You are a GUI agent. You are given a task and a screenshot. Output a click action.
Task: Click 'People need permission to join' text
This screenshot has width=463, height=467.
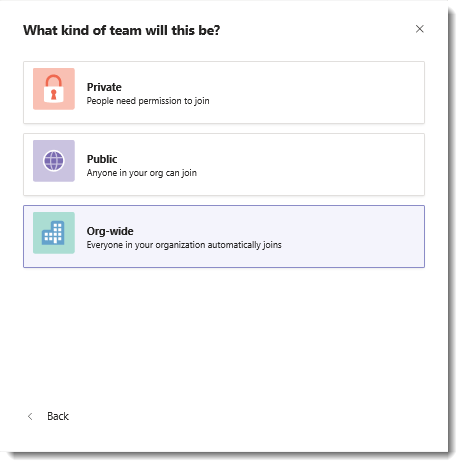point(148,101)
